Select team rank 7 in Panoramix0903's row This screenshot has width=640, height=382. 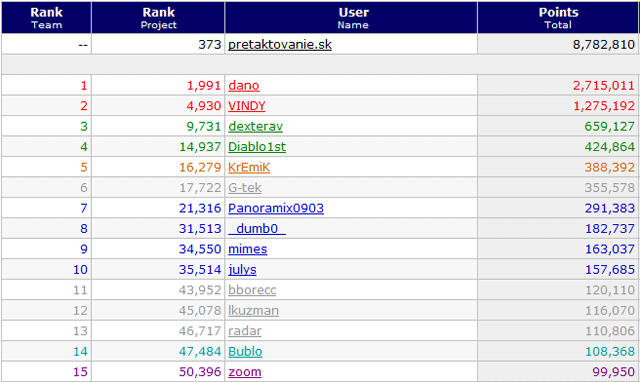coord(84,208)
